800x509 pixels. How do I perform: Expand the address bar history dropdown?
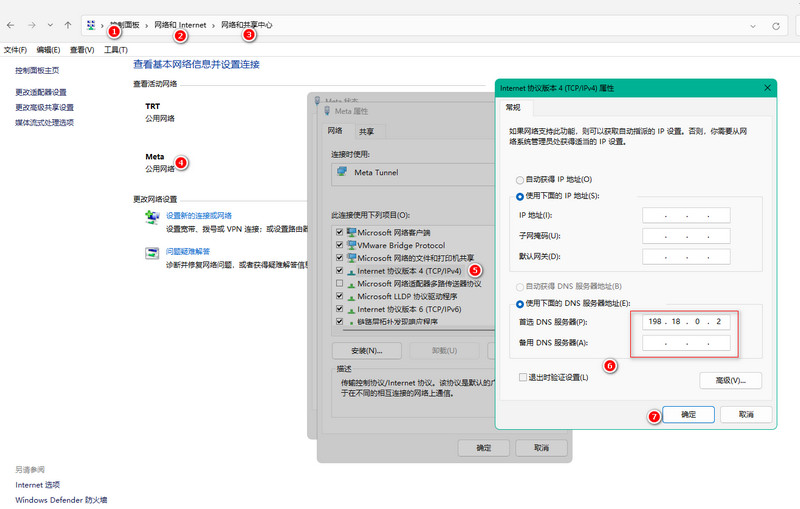tap(750, 25)
